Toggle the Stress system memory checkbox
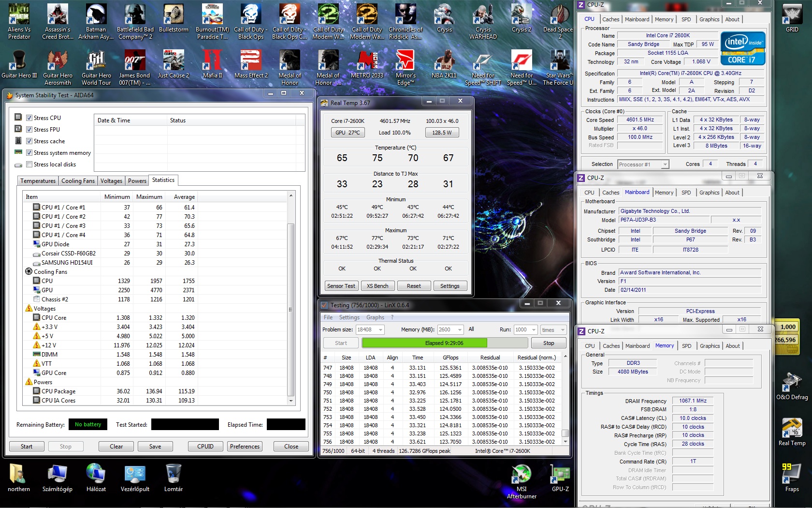This screenshot has height=508, width=812. (29, 153)
